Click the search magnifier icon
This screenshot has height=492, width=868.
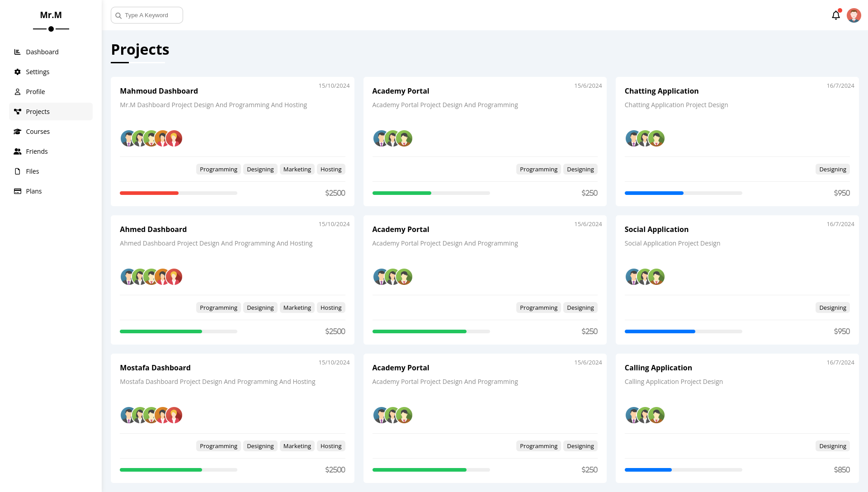118,15
